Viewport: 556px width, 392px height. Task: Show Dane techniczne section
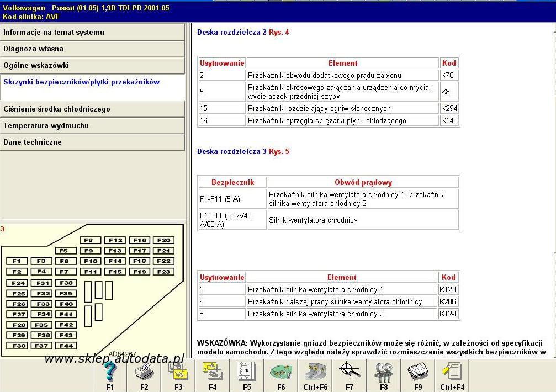[92, 142]
